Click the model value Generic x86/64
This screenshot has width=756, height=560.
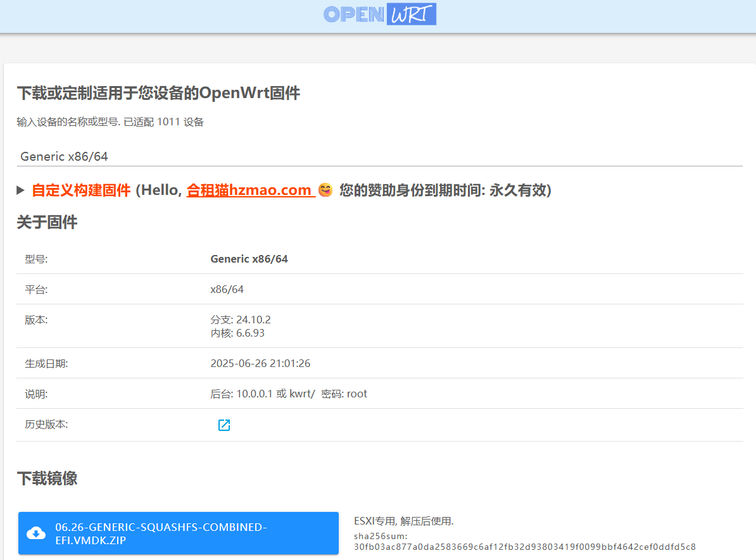coord(249,259)
